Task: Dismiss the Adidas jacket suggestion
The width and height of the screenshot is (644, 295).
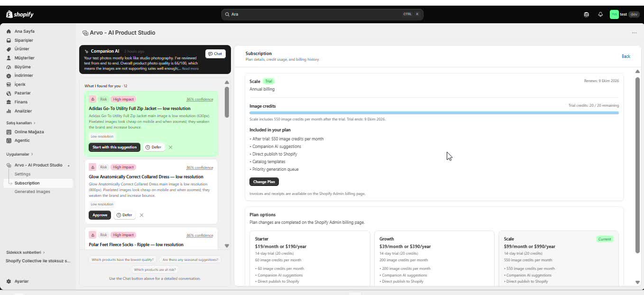Action: pyautogui.click(x=171, y=147)
